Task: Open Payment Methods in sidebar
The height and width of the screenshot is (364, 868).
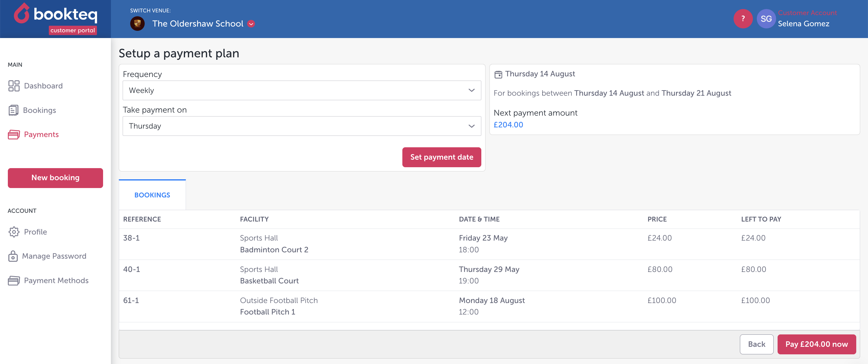Action: (x=56, y=281)
